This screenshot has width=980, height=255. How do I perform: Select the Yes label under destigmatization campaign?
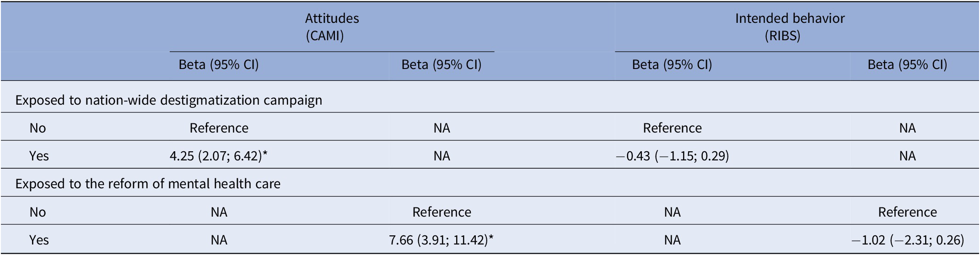(x=39, y=156)
